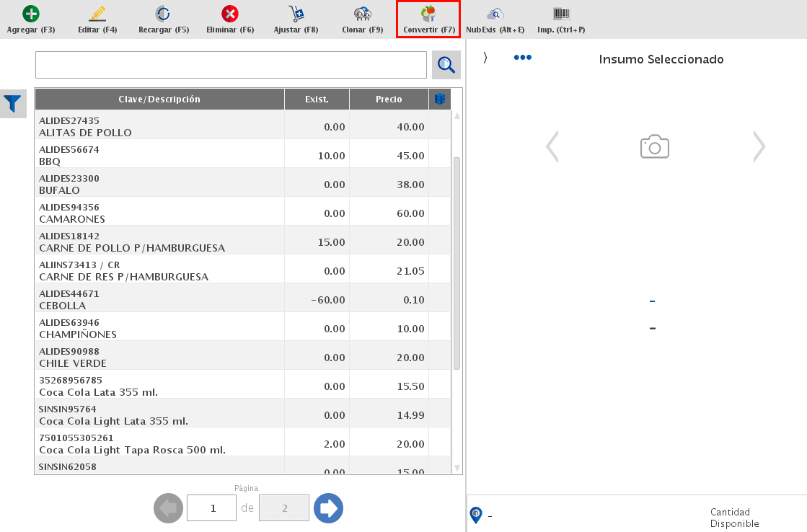Open NubExis (Alt+E) cloud search

coord(495,14)
